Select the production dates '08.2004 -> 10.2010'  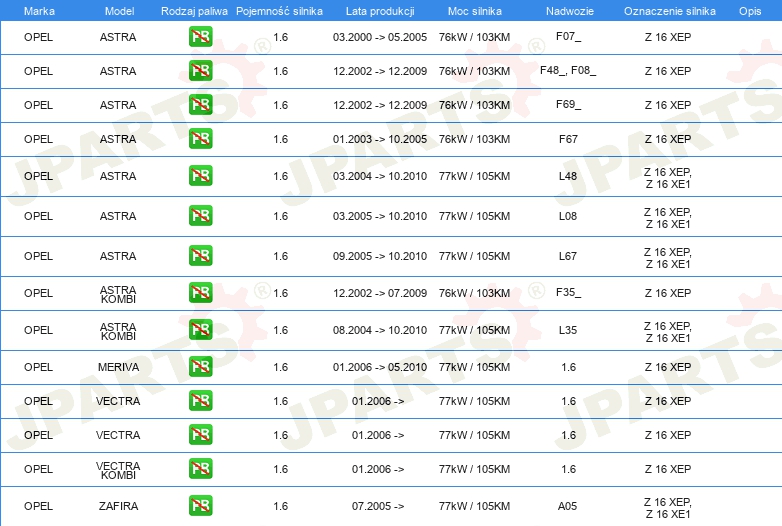pyautogui.click(x=380, y=330)
